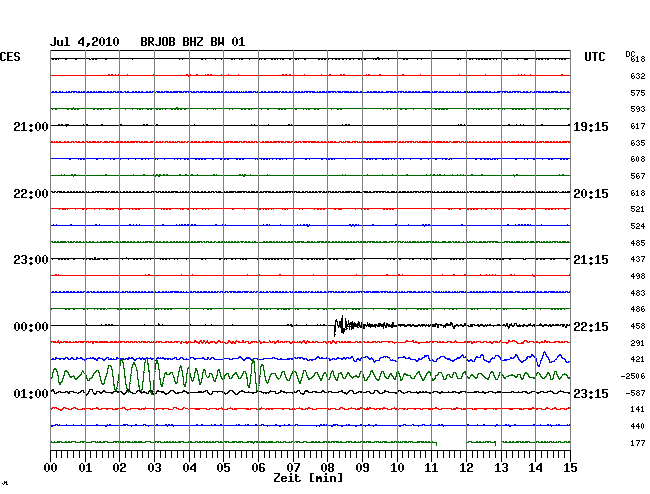Click the green waveform spike near minute 06

[255, 375]
